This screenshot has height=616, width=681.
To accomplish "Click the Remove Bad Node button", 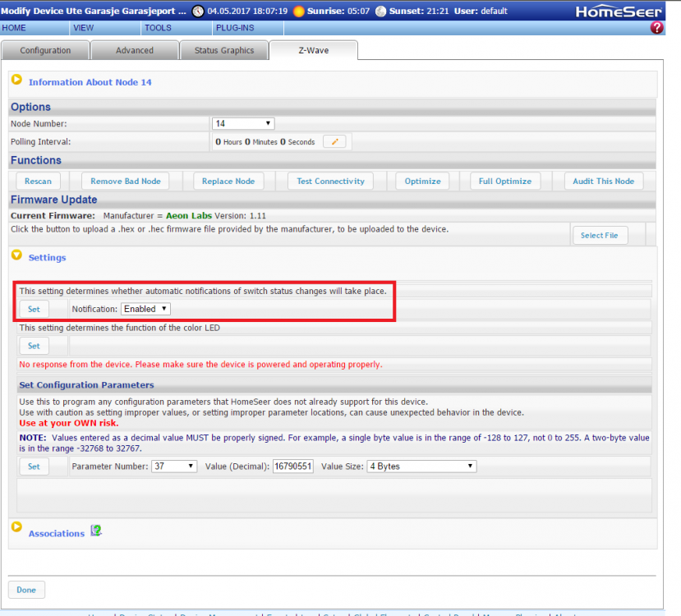I will coord(126,181).
